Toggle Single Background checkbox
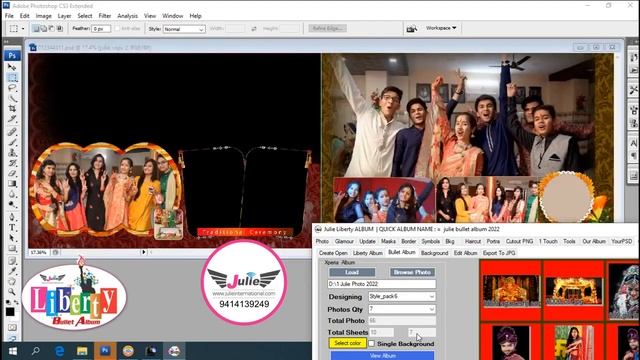 coord(371,344)
